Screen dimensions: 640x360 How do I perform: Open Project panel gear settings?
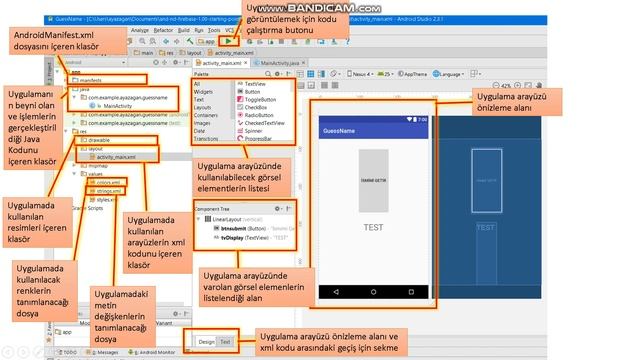pyautogui.click(x=176, y=62)
